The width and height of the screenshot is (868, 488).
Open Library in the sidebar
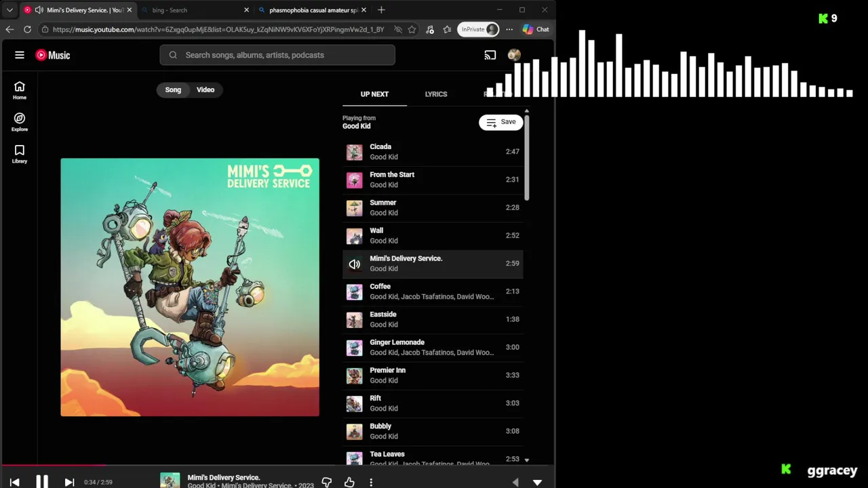20,154
